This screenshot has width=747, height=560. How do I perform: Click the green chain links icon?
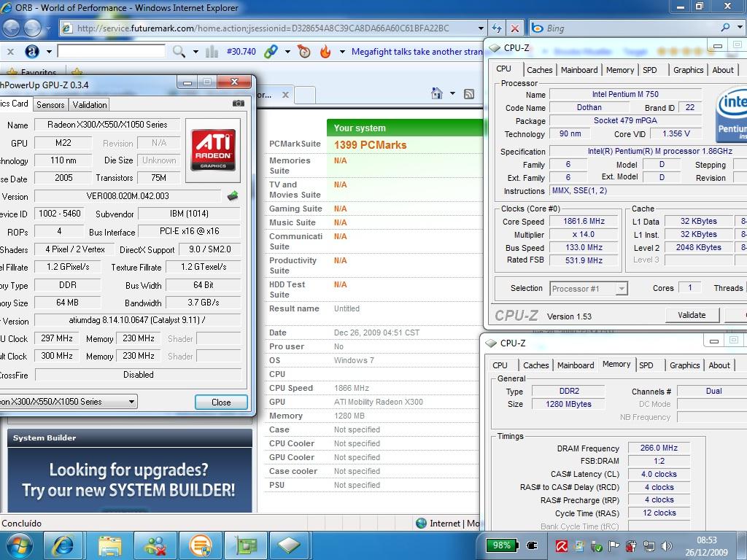pyautogui.click(x=271, y=52)
